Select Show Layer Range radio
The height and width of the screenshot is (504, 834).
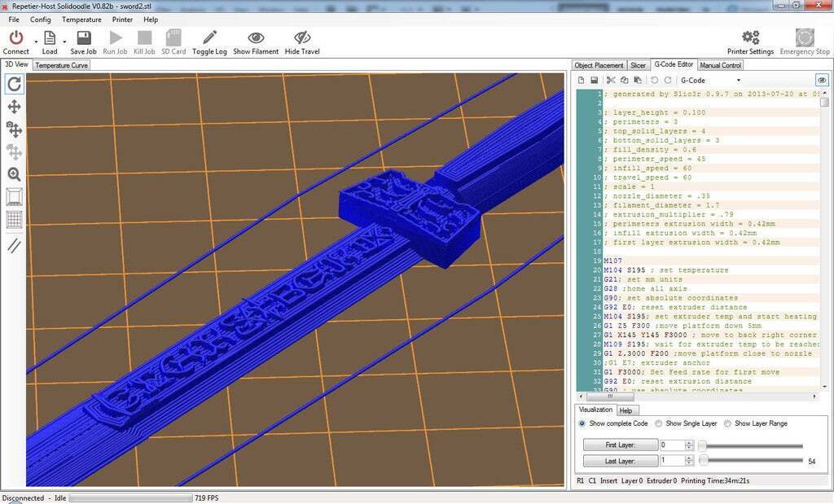coord(727,423)
